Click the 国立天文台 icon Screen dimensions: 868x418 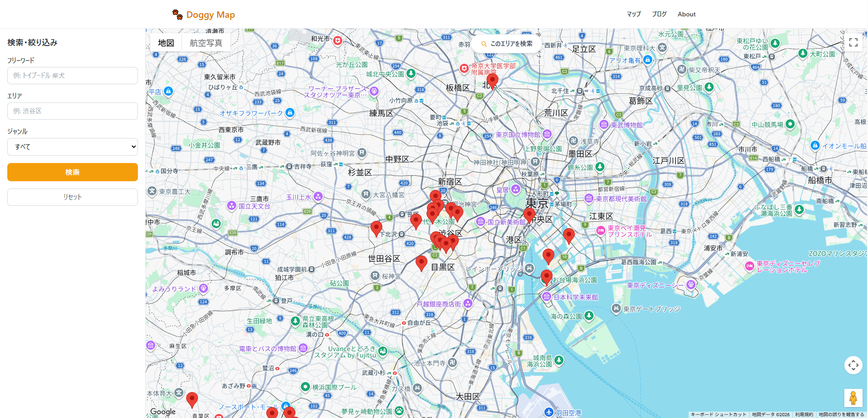point(232,206)
